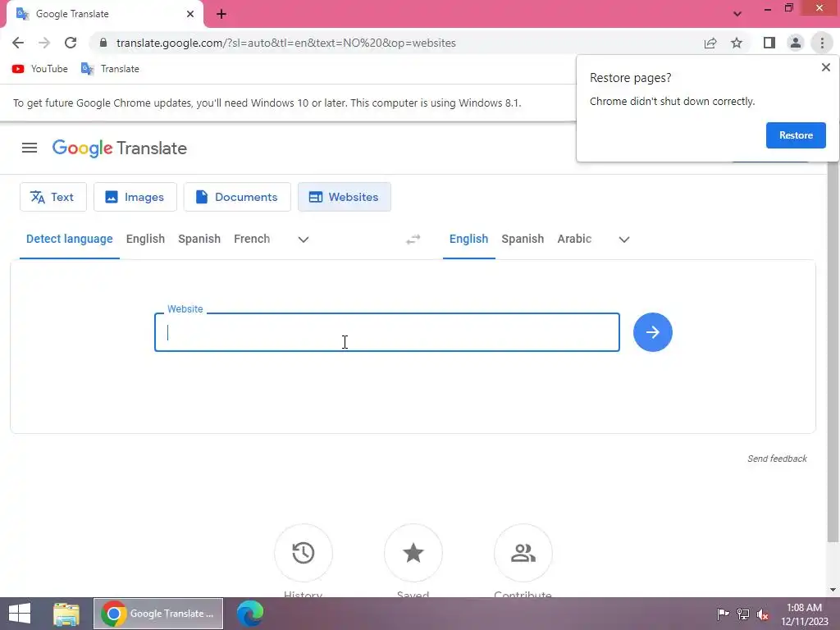The height and width of the screenshot is (630, 840).
Task: Click the blue arrow submit button
Action: (652, 332)
